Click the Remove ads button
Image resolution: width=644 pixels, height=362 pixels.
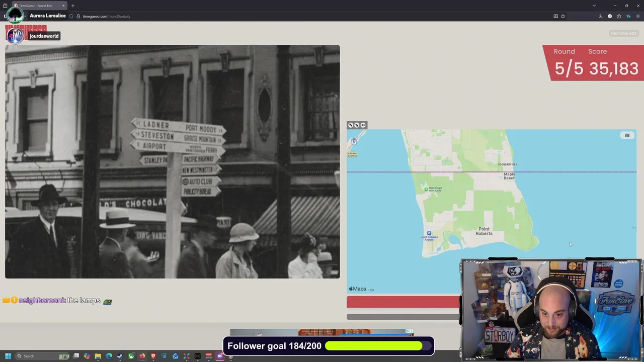tap(623, 33)
